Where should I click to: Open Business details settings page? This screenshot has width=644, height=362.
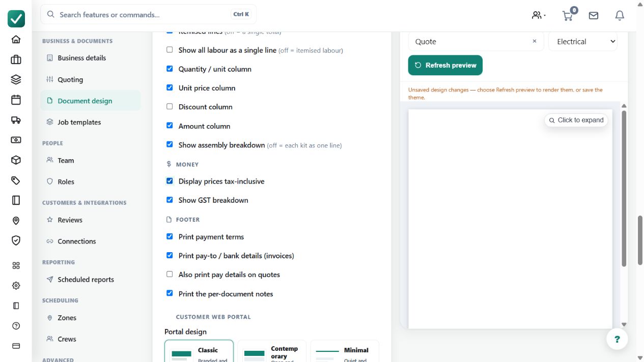(90, 58)
